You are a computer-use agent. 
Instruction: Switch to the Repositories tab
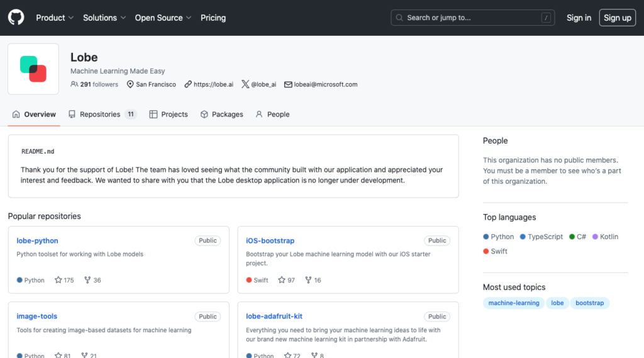point(103,115)
